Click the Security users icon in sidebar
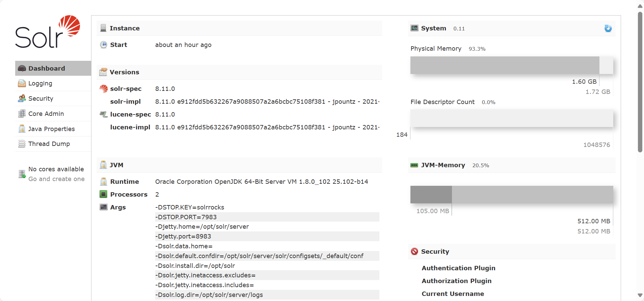The image size is (644, 301). click(22, 99)
